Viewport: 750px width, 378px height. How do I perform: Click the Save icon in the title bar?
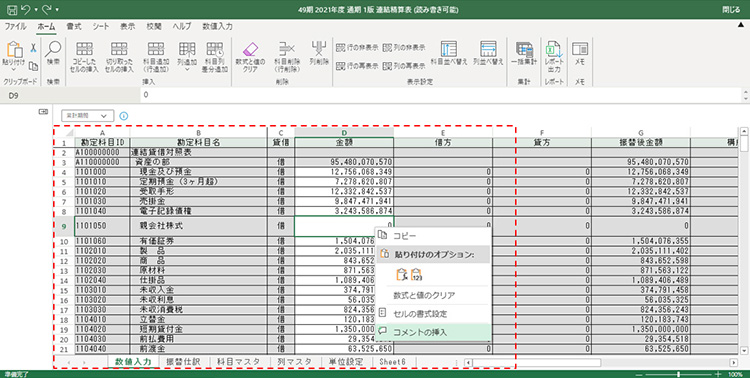(x=12, y=9)
